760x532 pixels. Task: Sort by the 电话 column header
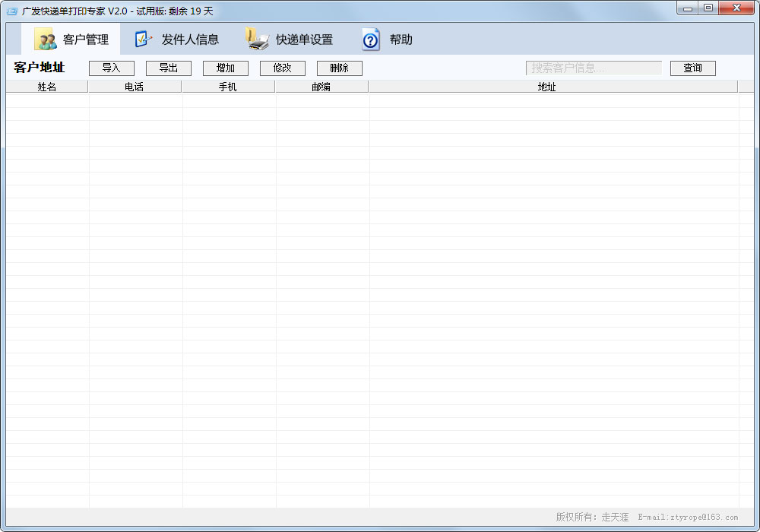point(135,87)
